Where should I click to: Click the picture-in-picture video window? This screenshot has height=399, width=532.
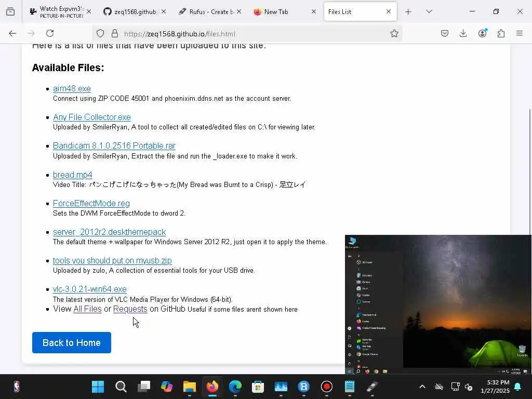(438, 304)
